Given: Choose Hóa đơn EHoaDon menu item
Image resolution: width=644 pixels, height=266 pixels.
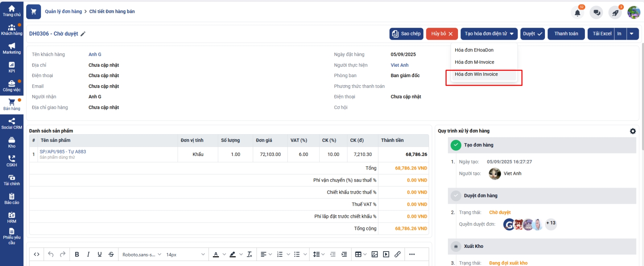Looking at the screenshot, I should pyautogui.click(x=474, y=50).
